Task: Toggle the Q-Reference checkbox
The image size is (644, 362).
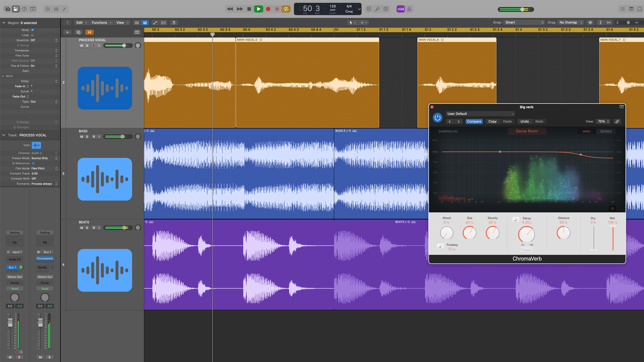Action: point(33,163)
